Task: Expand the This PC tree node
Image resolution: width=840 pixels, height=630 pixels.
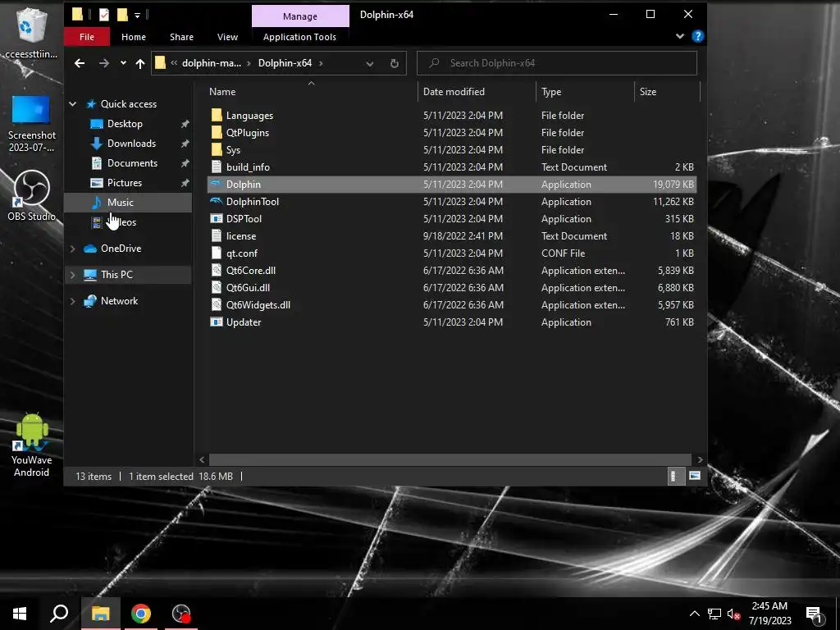Action: click(73, 274)
